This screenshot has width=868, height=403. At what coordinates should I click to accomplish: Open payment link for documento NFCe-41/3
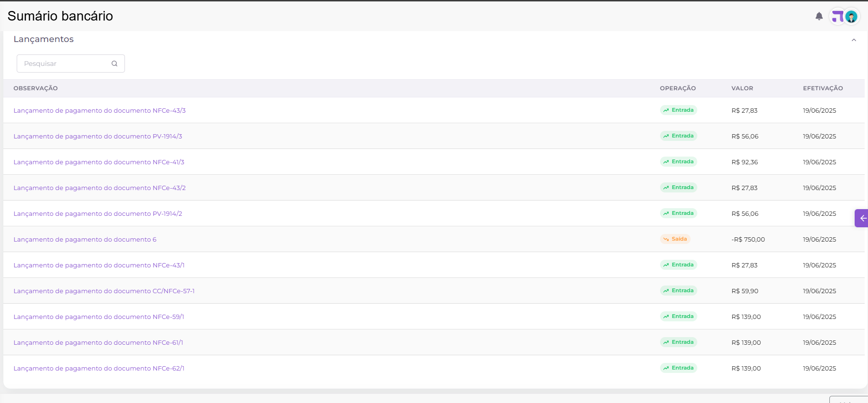point(99,162)
